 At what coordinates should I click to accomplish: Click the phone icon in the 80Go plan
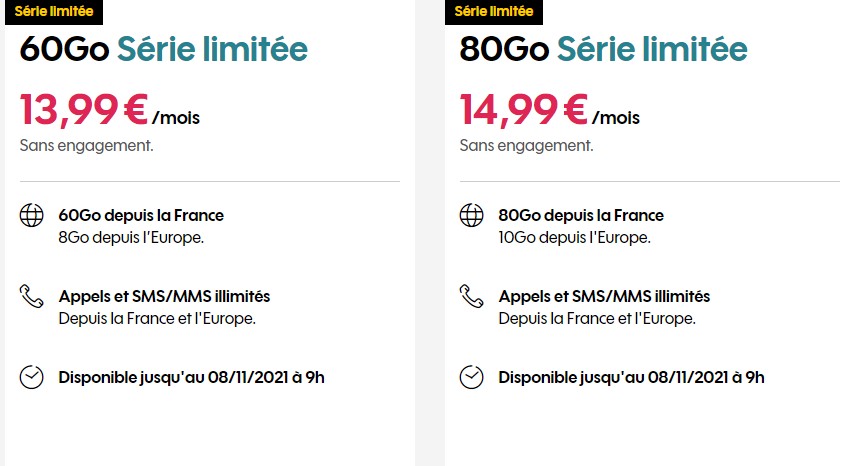(471, 296)
